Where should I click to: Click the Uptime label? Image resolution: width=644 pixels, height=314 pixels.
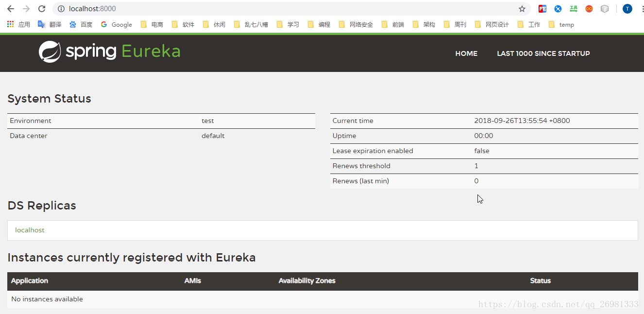[x=344, y=136]
